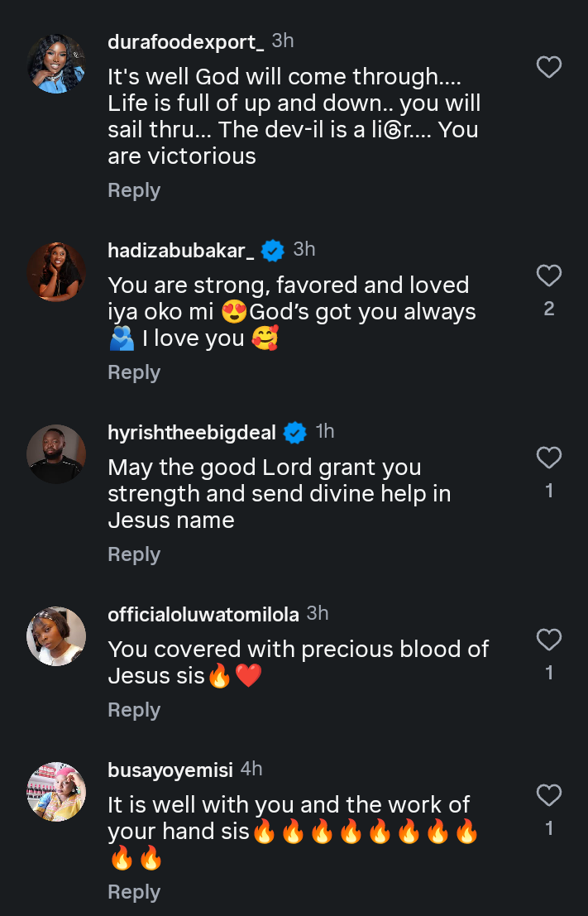Viewport: 588px width, 916px height.
Task: Like durafoodexport_'s comment with the heart
Action: 549,67
